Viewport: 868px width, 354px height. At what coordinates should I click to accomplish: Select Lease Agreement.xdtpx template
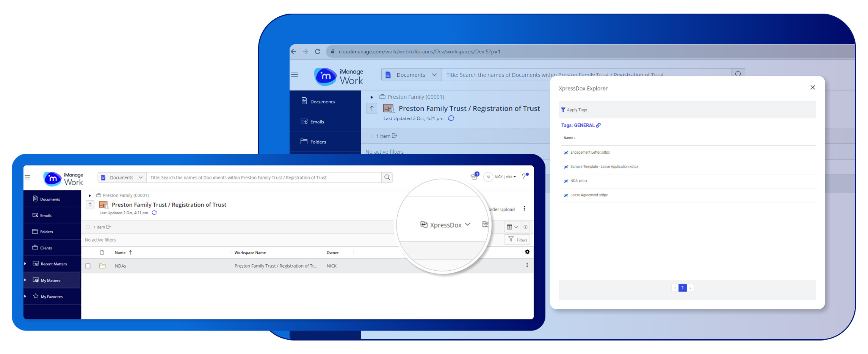click(589, 195)
